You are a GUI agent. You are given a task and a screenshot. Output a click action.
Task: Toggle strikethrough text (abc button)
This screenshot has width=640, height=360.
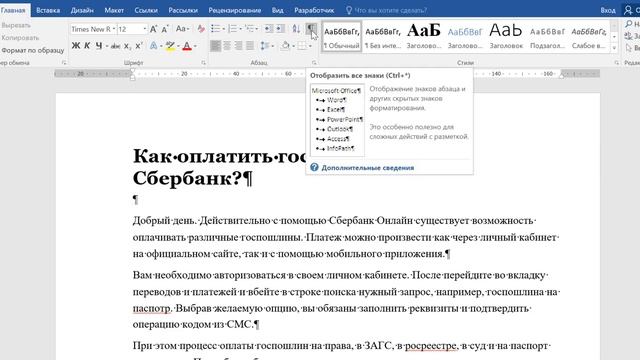116,46
